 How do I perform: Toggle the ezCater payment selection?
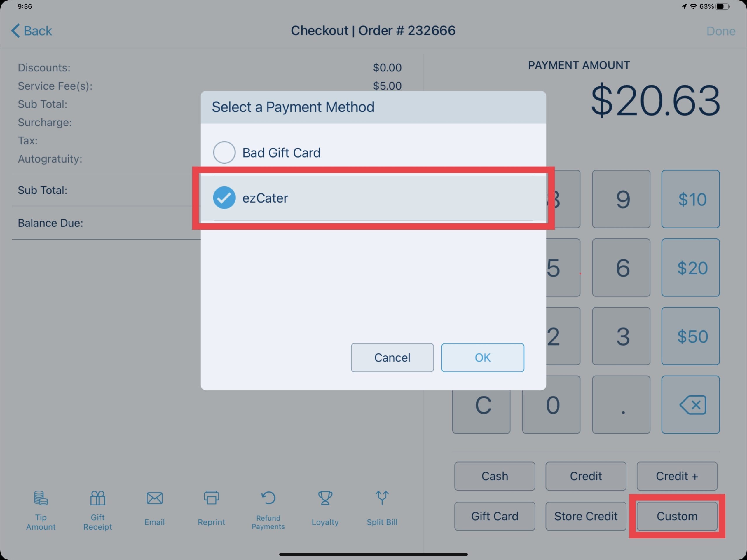click(x=225, y=198)
